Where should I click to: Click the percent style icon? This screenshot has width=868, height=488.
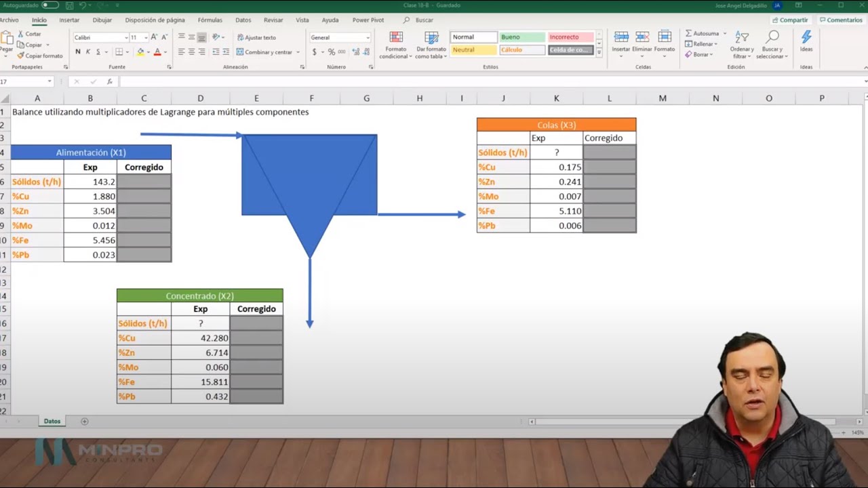(x=332, y=52)
